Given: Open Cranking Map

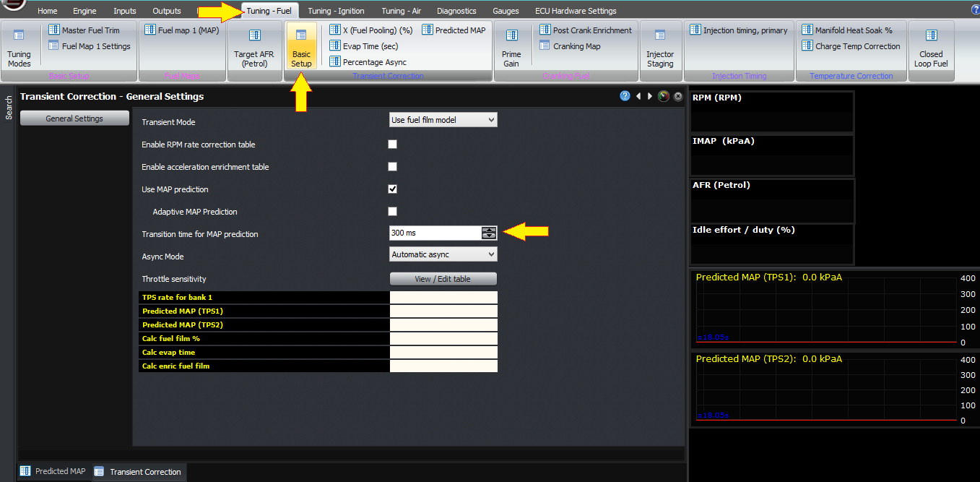Looking at the screenshot, I should click(570, 46).
